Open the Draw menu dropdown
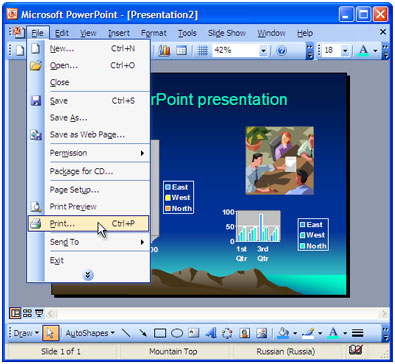The width and height of the screenshot is (395, 364). [26, 333]
